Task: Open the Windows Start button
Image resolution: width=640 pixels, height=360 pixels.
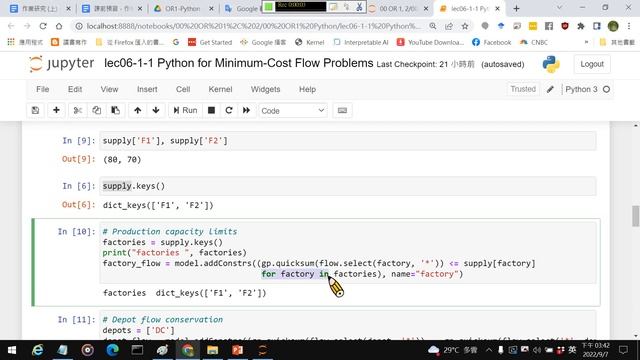Action: tap(12, 350)
